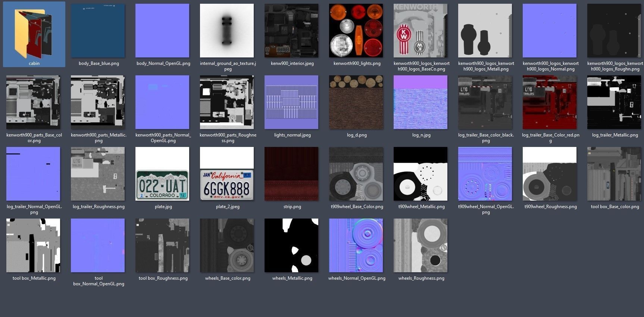
Task: Select the tool box_Metallic.png thumbnail
Action: [x=33, y=245]
